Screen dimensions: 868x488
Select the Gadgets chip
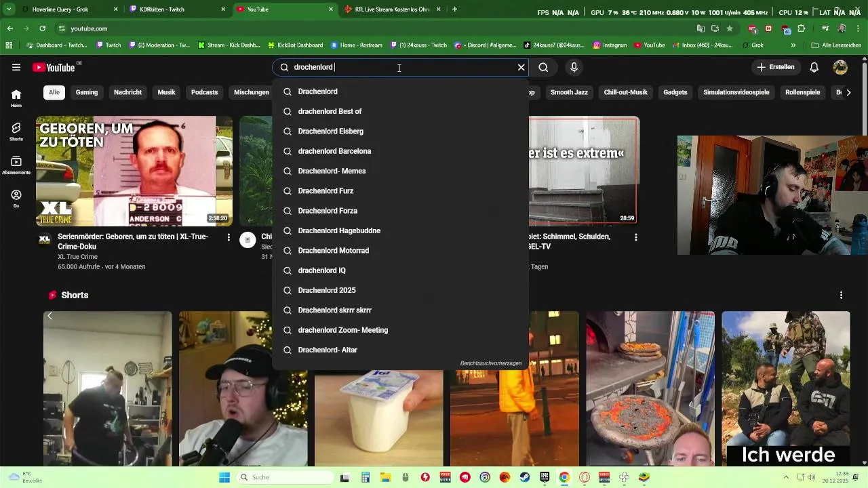675,92
